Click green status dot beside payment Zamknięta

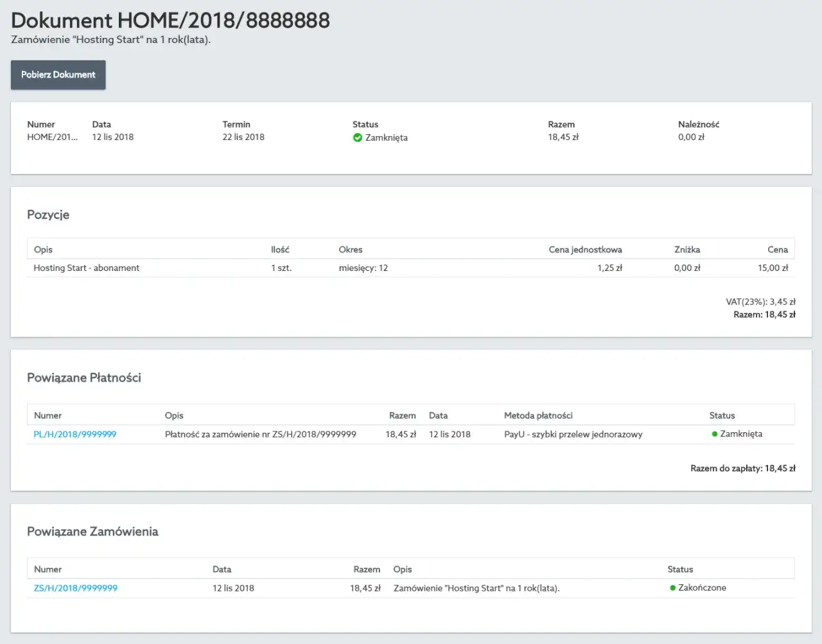(715, 434)
